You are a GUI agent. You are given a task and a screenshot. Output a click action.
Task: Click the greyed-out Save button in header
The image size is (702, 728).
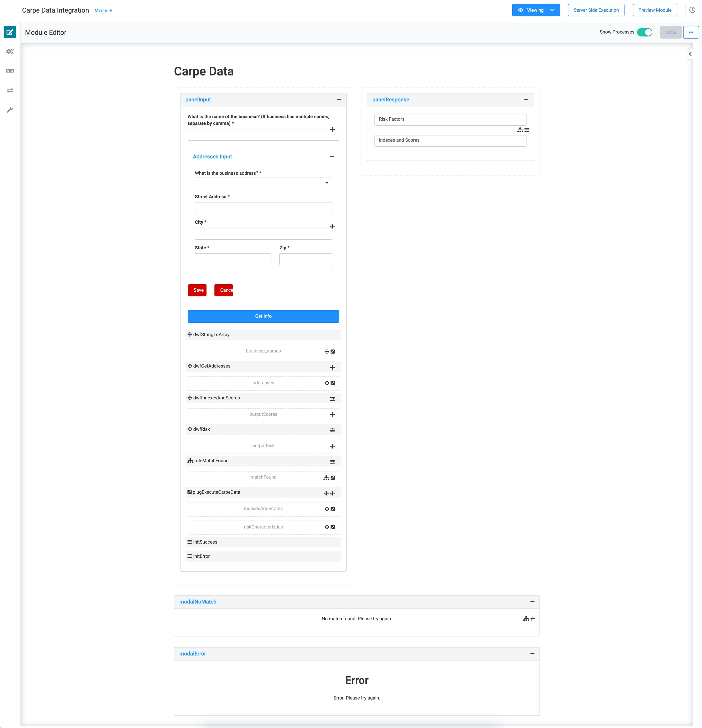[x=670, y=32]
